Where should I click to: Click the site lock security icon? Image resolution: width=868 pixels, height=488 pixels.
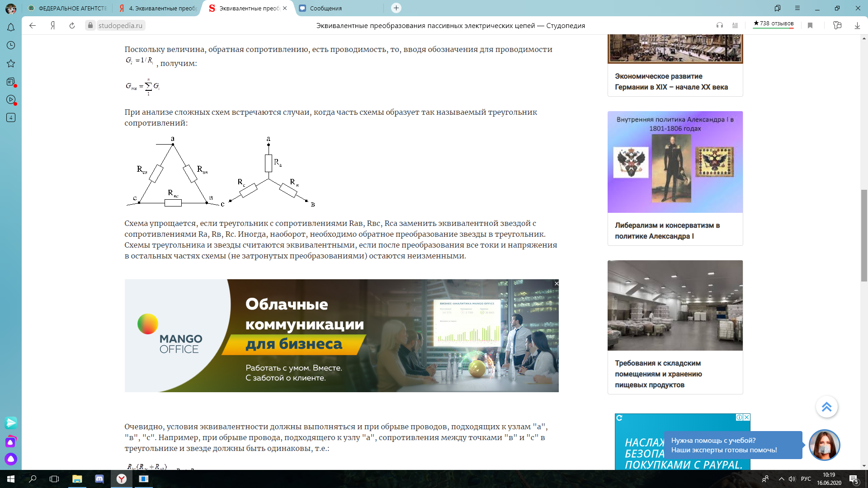pyautogui.click(x=90, y=26)
